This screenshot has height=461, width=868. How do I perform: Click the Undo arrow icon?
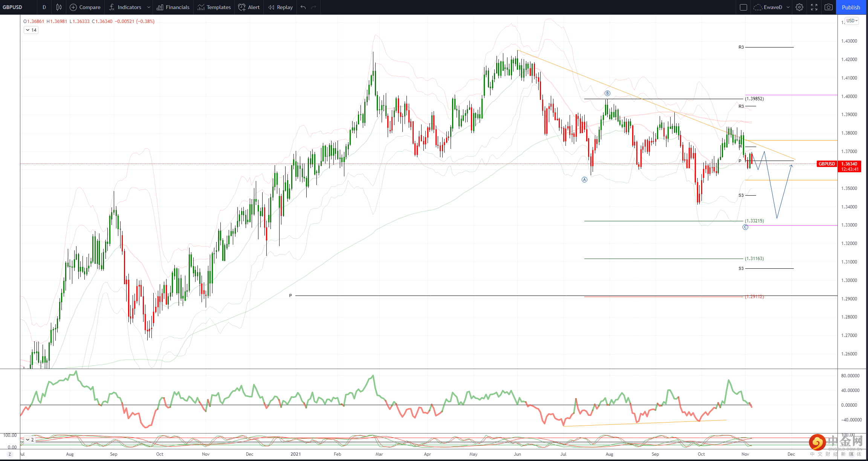coord(303,7)
